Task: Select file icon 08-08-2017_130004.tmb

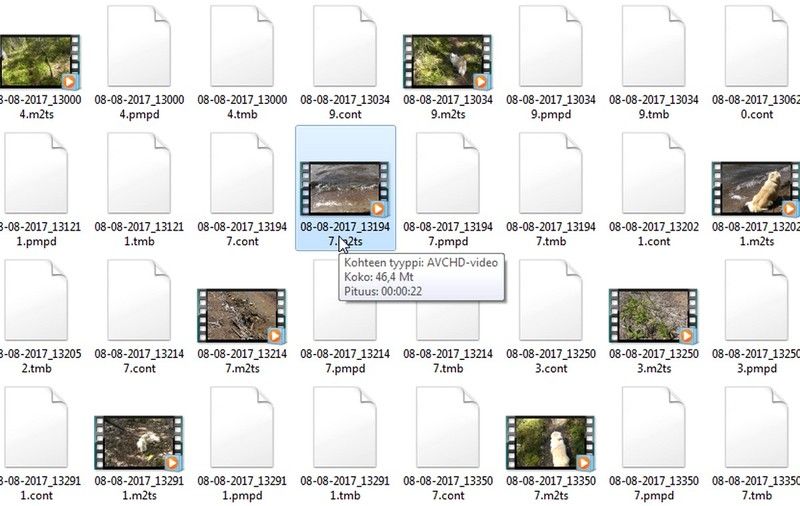Action: (242, 46)
